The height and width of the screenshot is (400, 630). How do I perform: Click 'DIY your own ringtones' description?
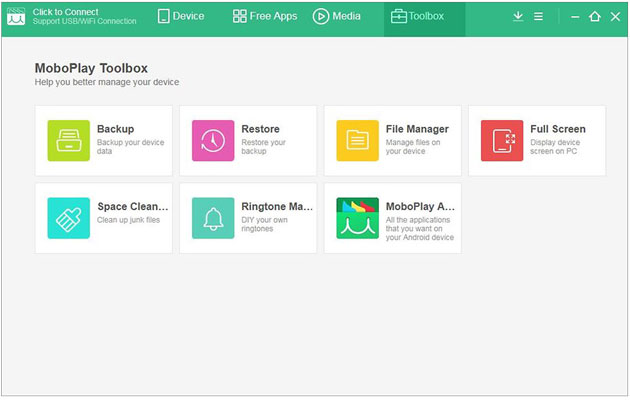coord(264,224)
